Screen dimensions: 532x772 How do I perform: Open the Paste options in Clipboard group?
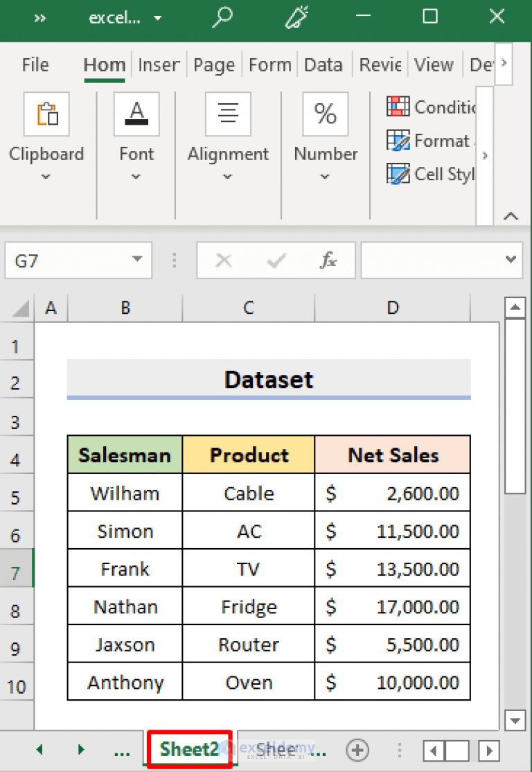pyautogui.click(x=46, y=114)
